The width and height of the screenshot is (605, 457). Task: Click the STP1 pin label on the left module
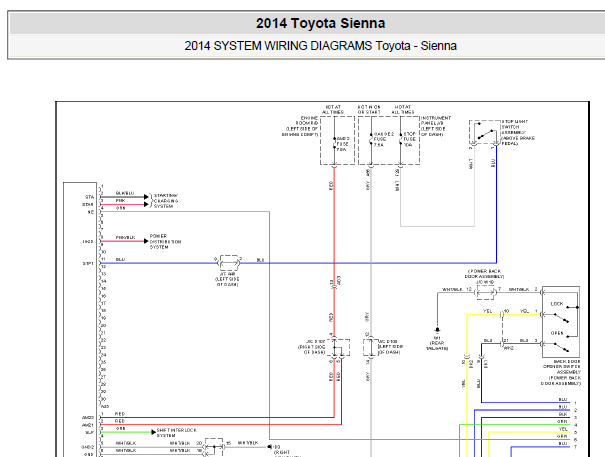(88, 264)
